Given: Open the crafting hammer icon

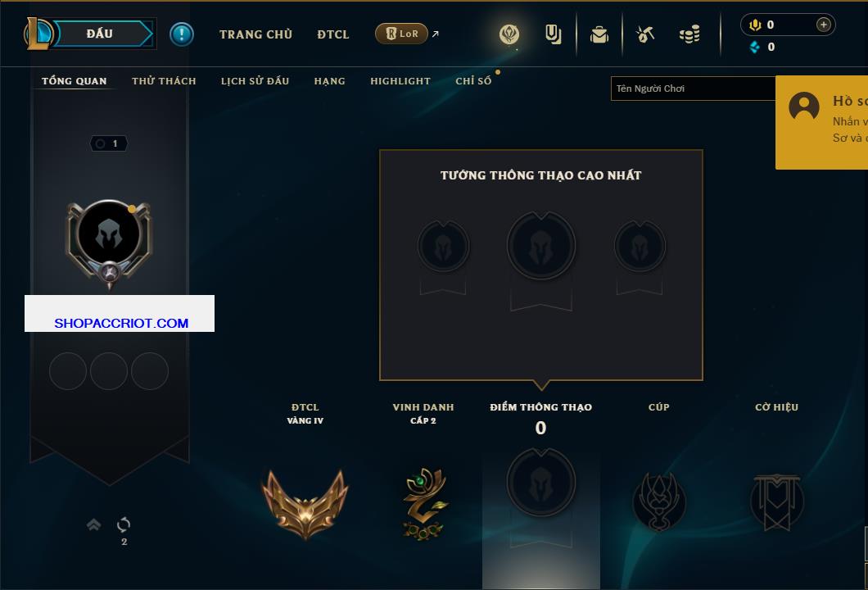Looking at the screenshot, I should point(645,34).
